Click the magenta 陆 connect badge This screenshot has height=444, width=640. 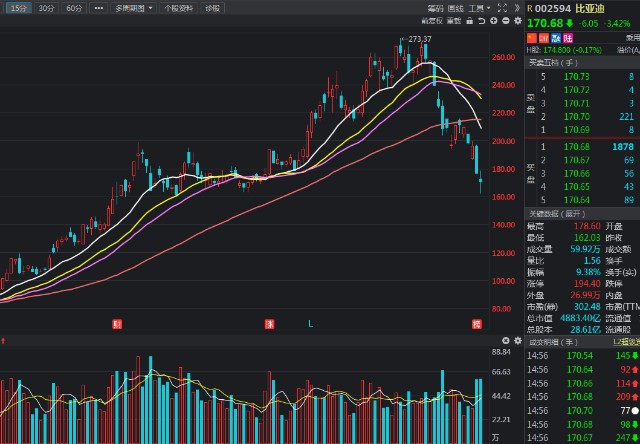(x=567, y=37)
